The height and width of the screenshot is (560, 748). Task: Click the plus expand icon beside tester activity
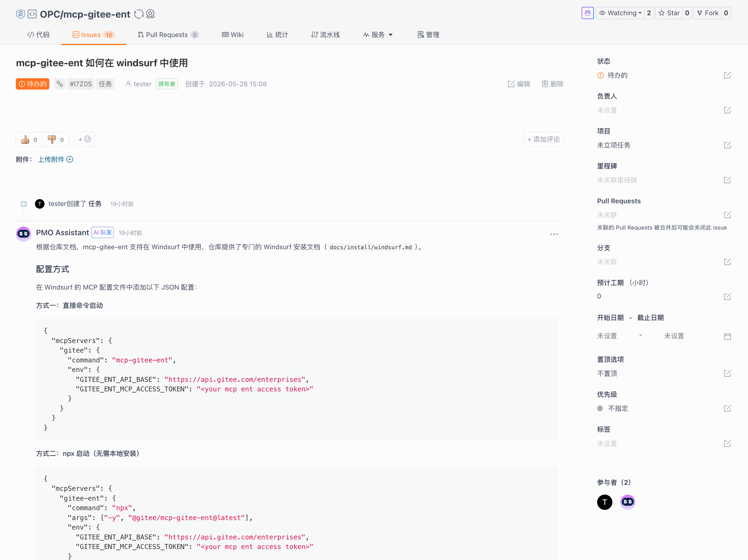pyautogui.click(x=24, y=204)
